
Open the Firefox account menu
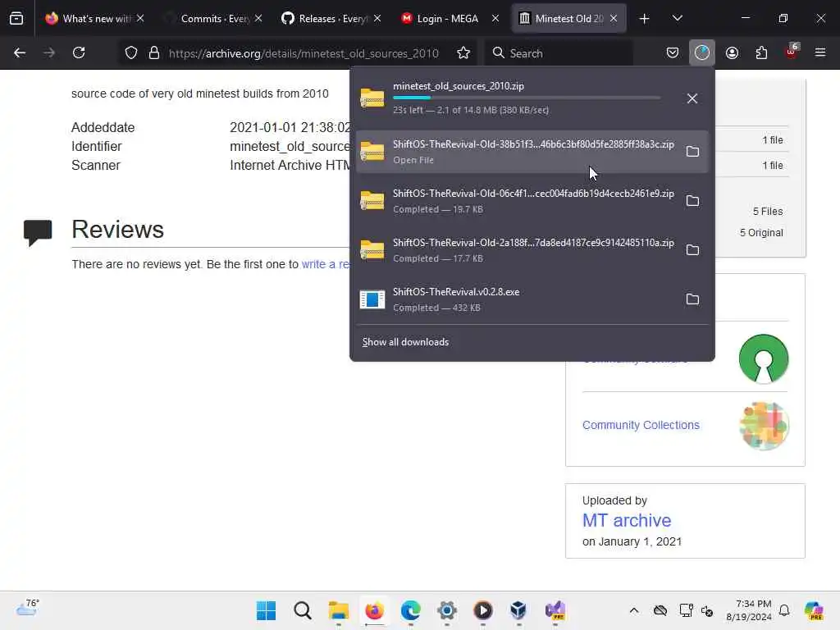tap(732, 52)
